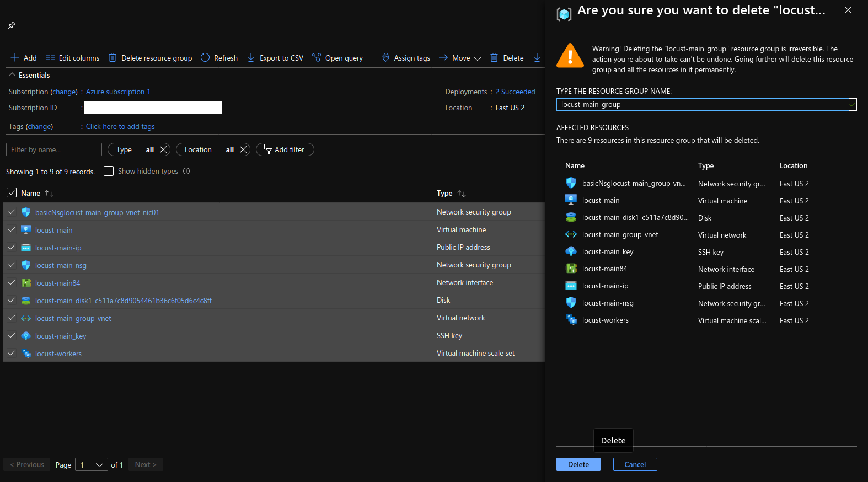Click locust-main84 icon in affected resources
Screen dimensions: 868x482
pyautogui.click(x=571, y=269)
